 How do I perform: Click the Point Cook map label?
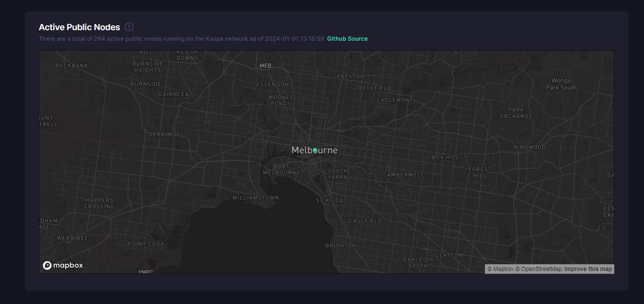[x=147, y=243]
